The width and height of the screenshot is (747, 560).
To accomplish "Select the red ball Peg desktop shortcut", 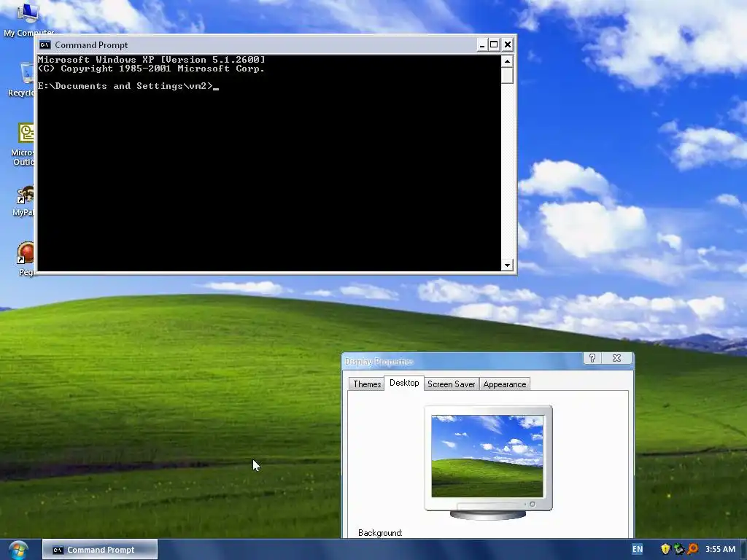I will tap(26, 258).
